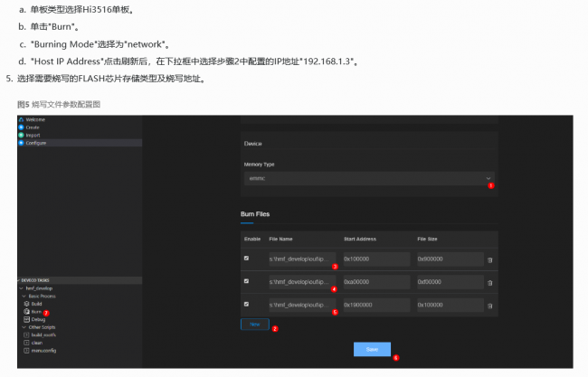Click step d text about Host IP Address

(194, 61)
